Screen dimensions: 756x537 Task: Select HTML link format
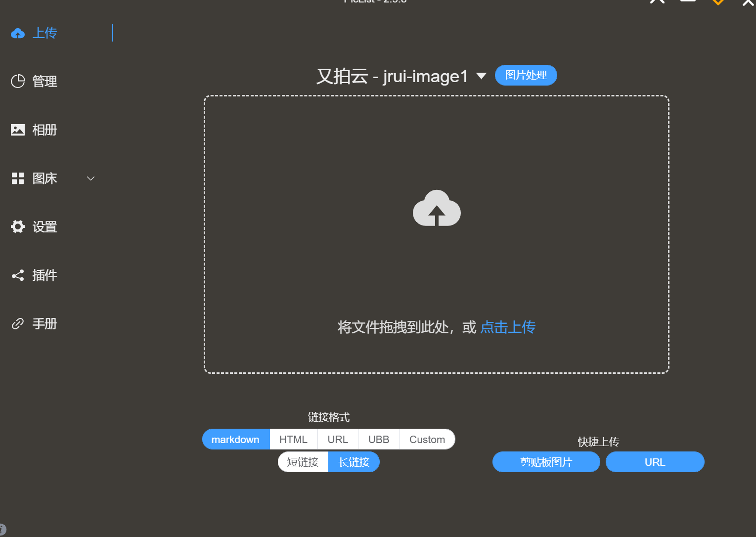294,439
